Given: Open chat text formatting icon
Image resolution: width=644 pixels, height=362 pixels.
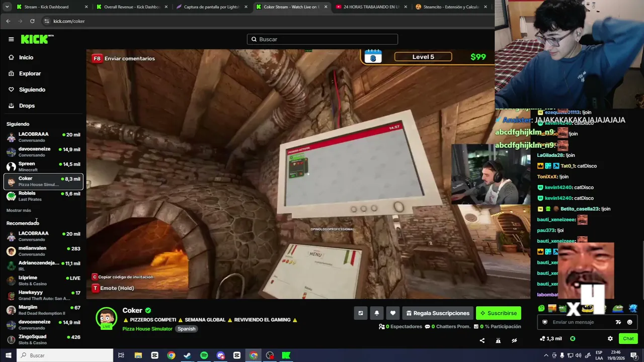Looking at the screenshot, I should point(618,322).
